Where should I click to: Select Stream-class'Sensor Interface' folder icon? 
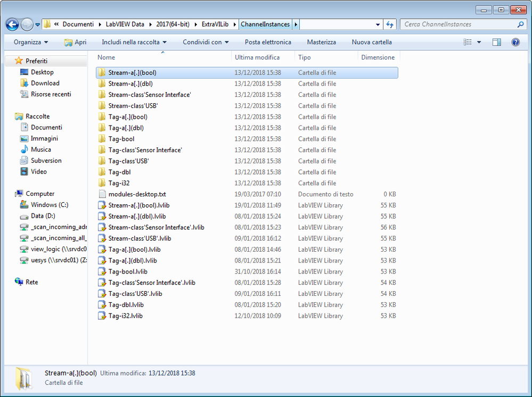click(102, 95)
